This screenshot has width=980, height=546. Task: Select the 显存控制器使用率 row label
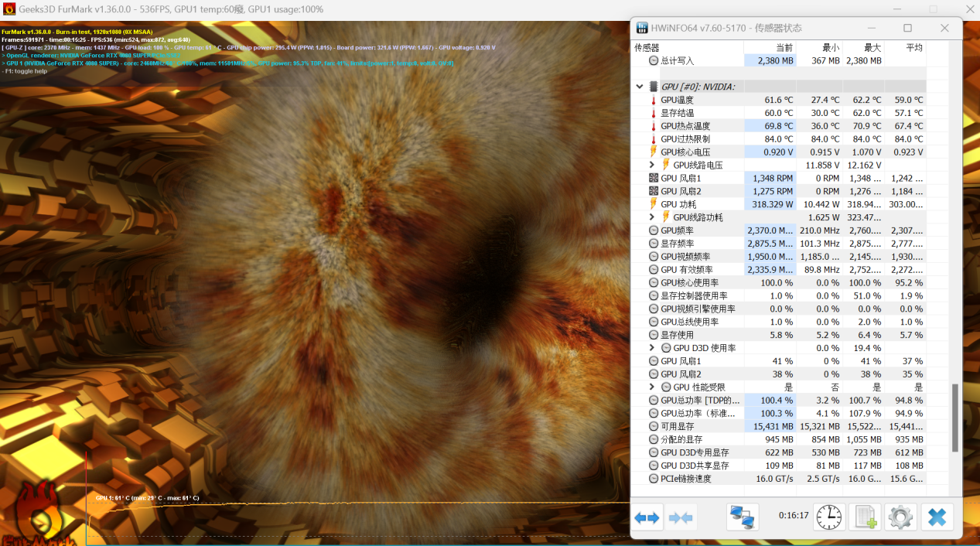(694, 296)
